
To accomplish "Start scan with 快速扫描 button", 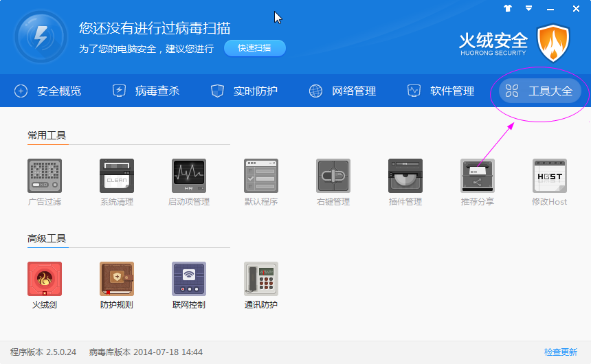I will [255, 48].
